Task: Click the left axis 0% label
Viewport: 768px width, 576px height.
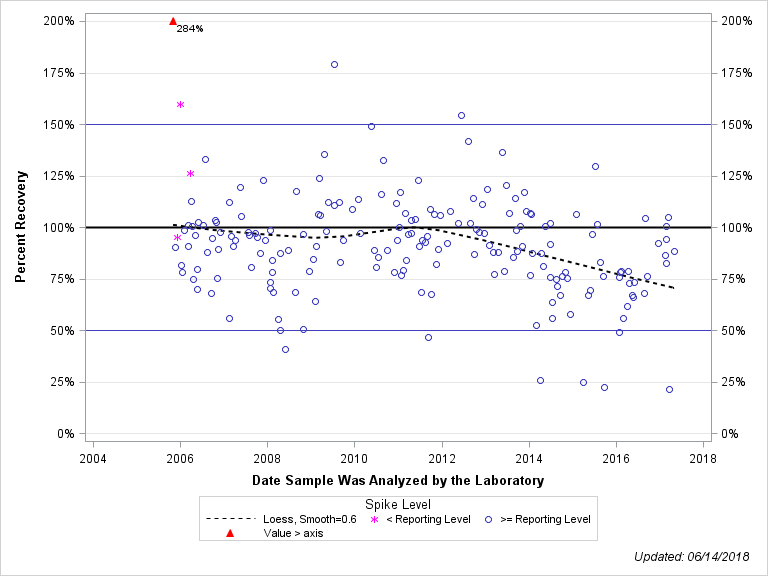Action: (66, 434)
